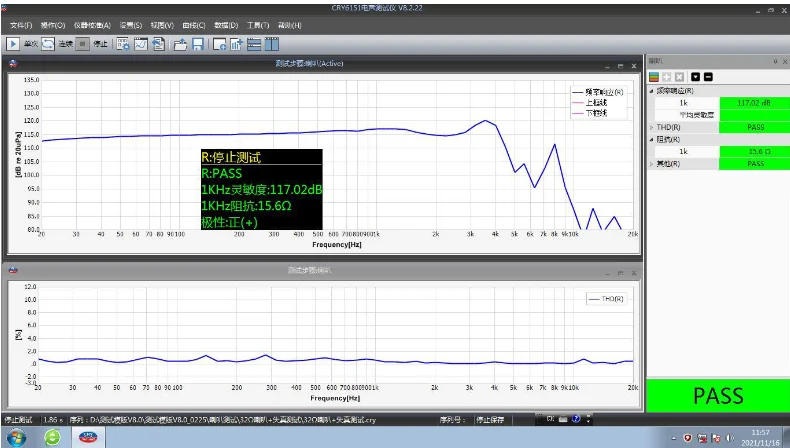Collapse the 阻抗(R) impedance group
The width and height of the screenshot is (790, 448).
tap(651, 139)
